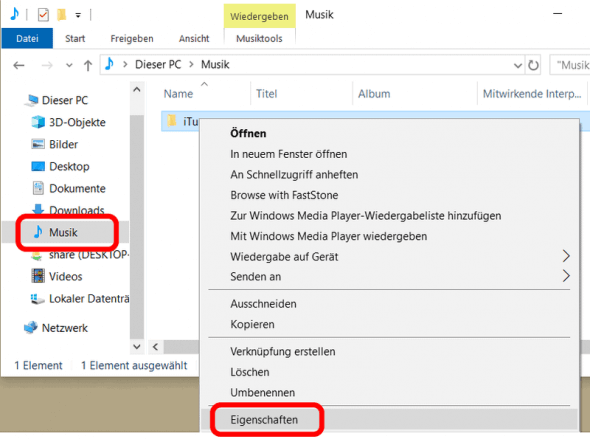Click the Desktop icon in sidebar
The image size is (590, 439).
[38, 166]
